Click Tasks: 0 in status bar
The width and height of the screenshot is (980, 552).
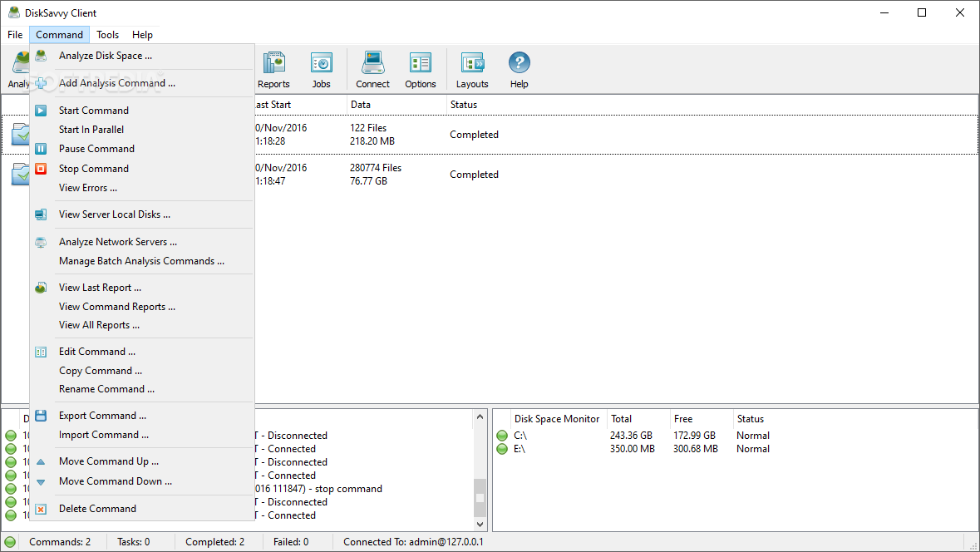(133, 542)
